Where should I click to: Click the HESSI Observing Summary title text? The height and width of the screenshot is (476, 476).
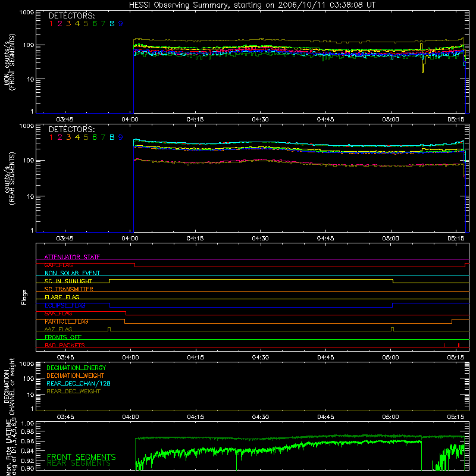(x=252, y=5)
